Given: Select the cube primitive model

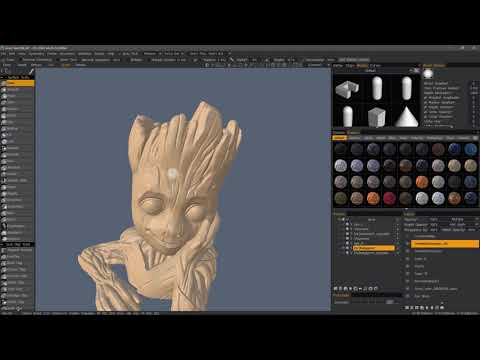Looking at the screenshot, I should click(x=377, y=117).
